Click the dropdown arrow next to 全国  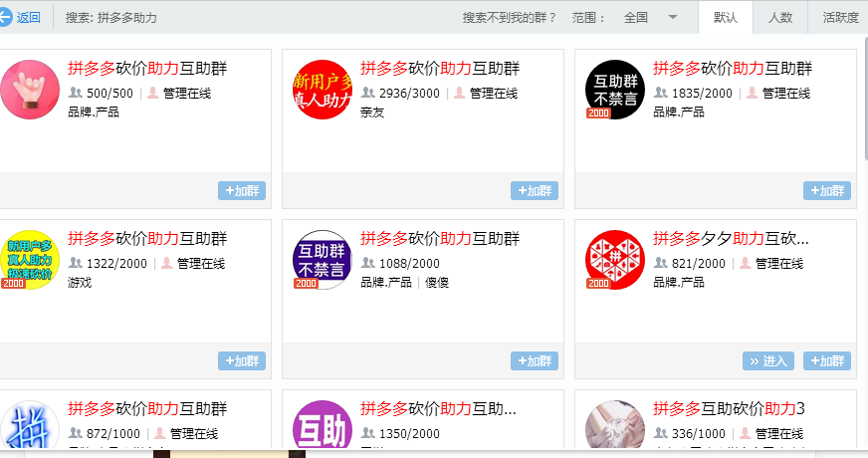[673, 17]
